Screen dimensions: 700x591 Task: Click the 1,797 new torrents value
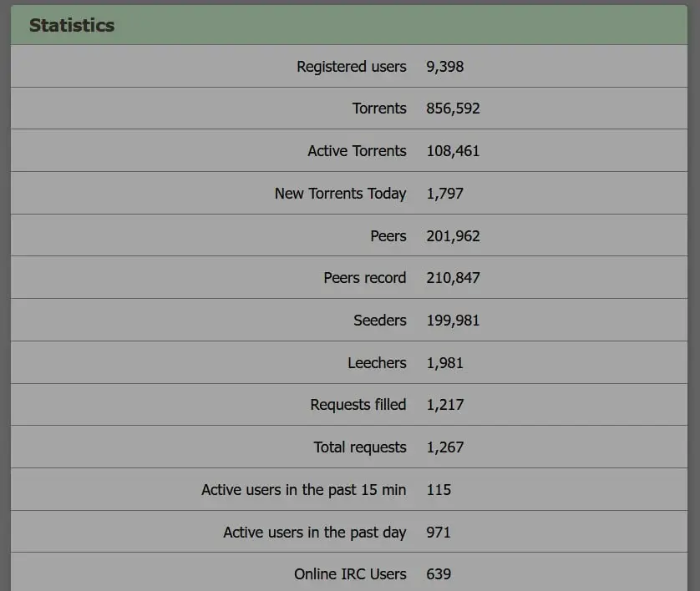(x=444, y=194)
